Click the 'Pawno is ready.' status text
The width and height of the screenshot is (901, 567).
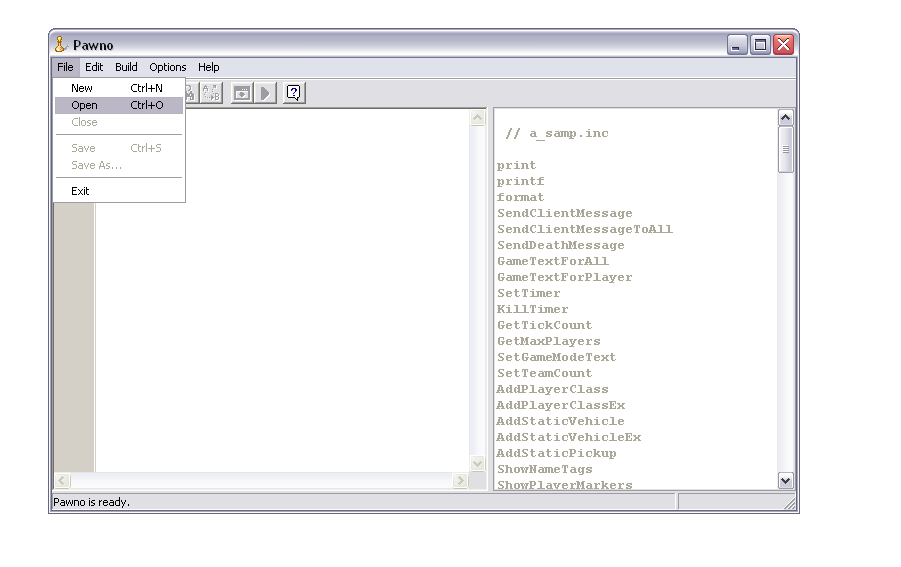[x=91, y=502]
